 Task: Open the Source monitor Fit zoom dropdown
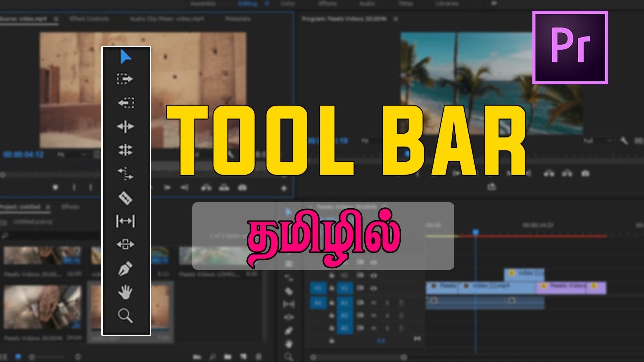(x=71, y=154)
